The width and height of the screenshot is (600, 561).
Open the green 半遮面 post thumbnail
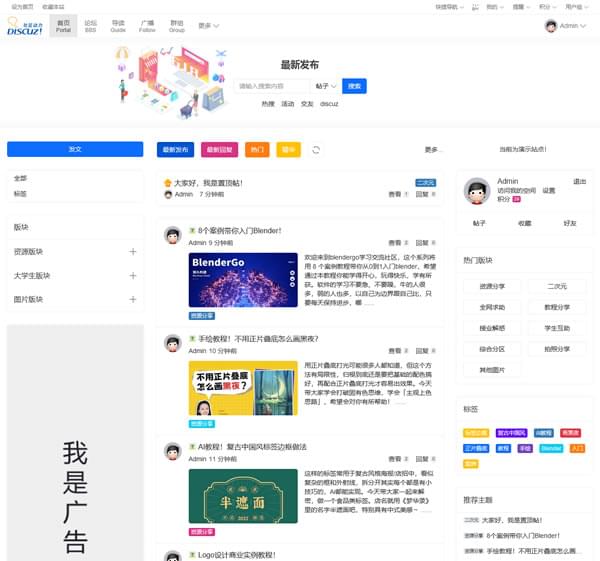pyautogui.click(x=243, y=496)
